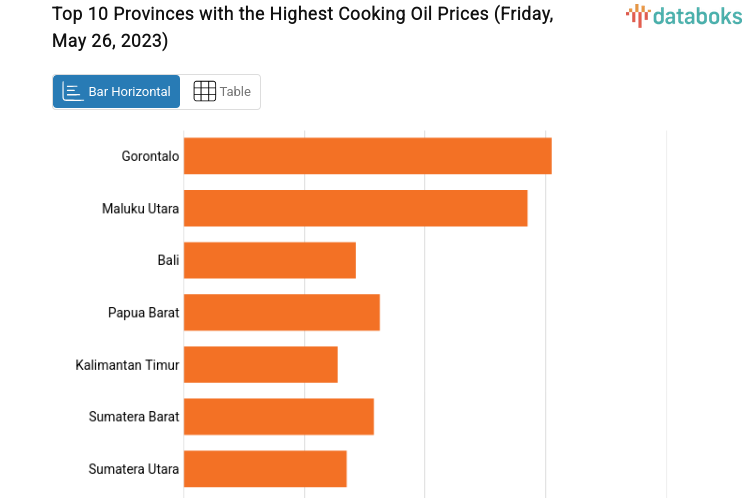Select the Kalimantan Timur bar
This screenshot has height=498, width=753.
(261, 364)
